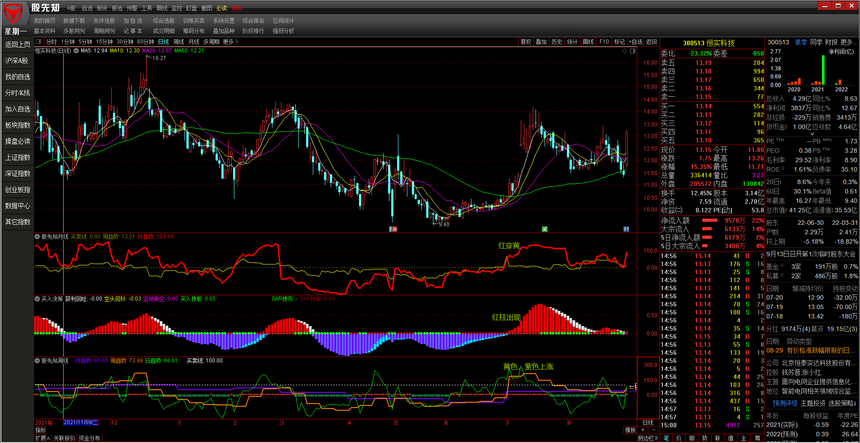The image size is (860, 443).
Task: Switch chart to 分时 view
Action: pos(51,42)
